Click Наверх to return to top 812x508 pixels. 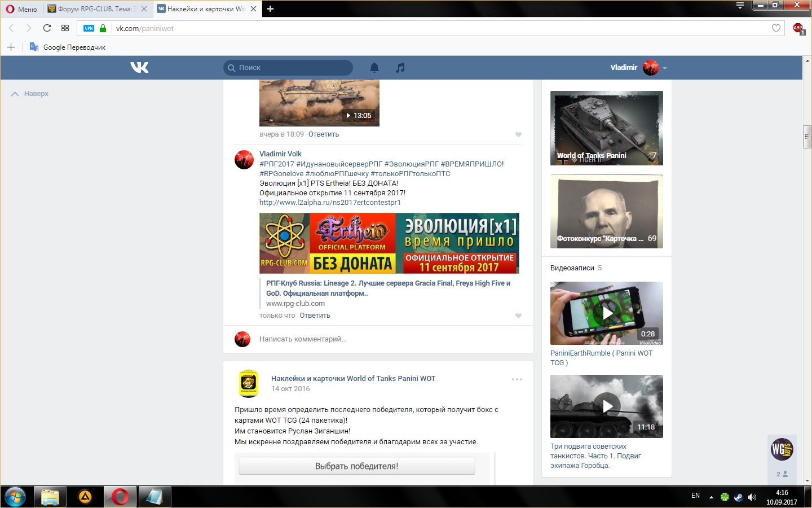pos(30,94)
